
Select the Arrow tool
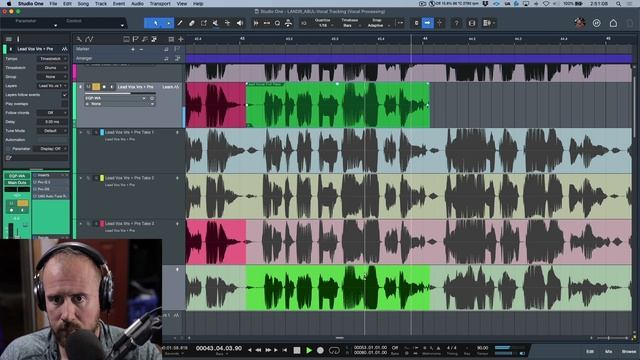coord(155,23)
